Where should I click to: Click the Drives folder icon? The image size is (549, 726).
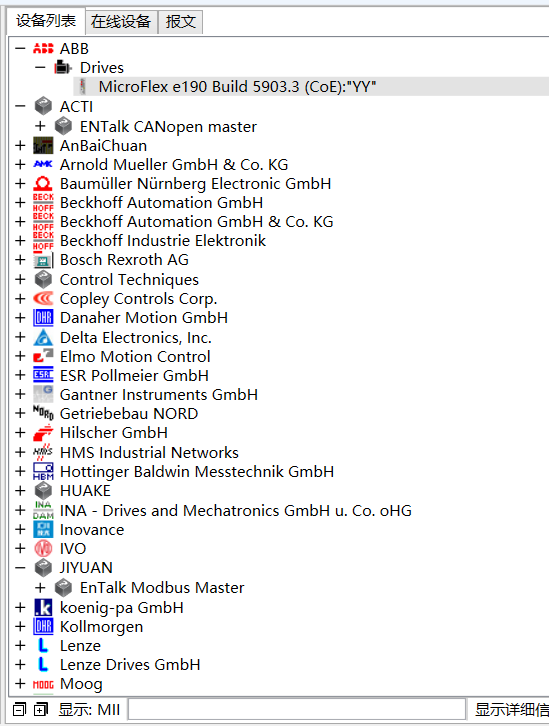point(63,68)
